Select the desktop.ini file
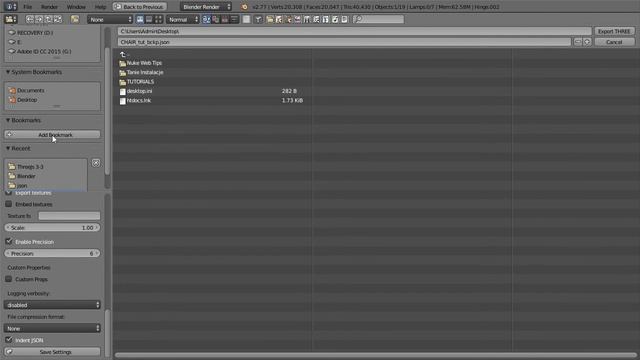The height and width of the screenshot is (360, 640). click(x=139, y=91)
